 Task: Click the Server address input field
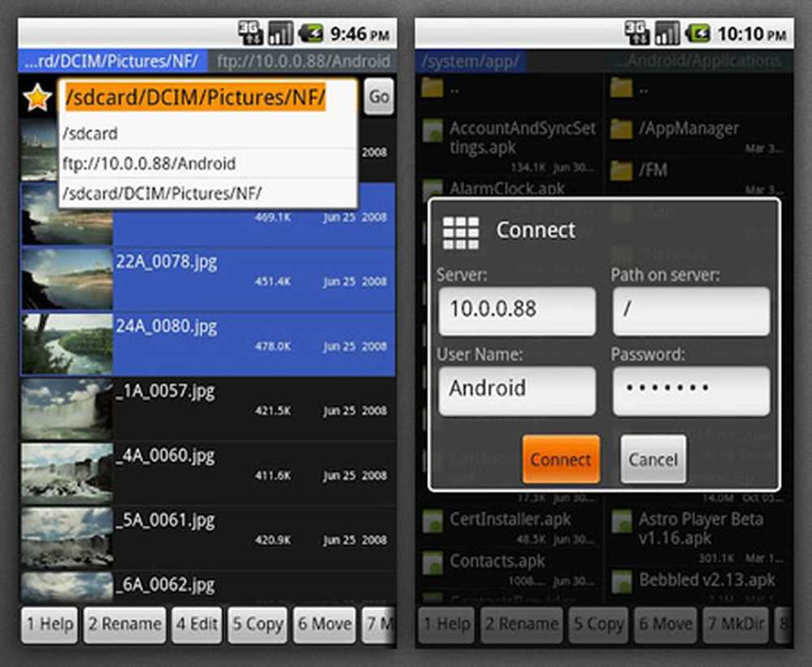click(516, 310)
